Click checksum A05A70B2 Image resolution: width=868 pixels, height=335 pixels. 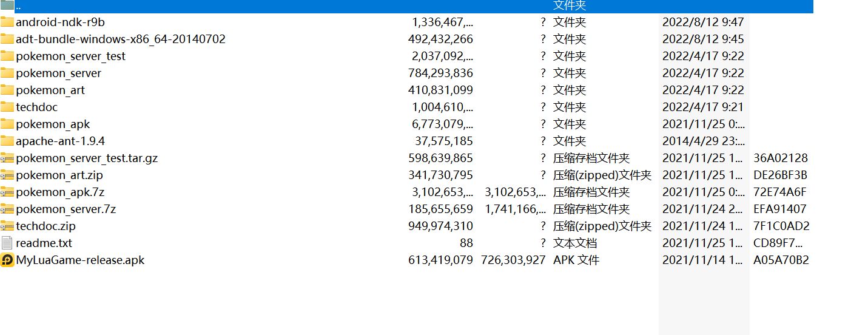(781, 260)
